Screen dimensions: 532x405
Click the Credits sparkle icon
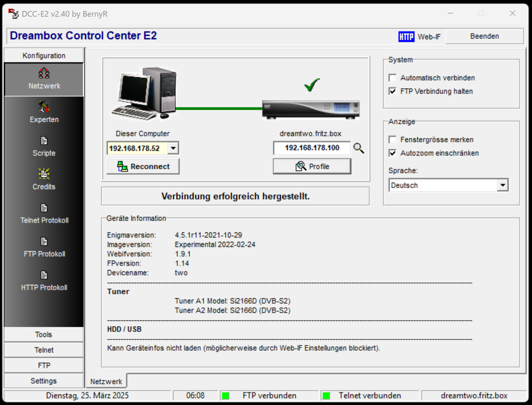coord(44,174)
